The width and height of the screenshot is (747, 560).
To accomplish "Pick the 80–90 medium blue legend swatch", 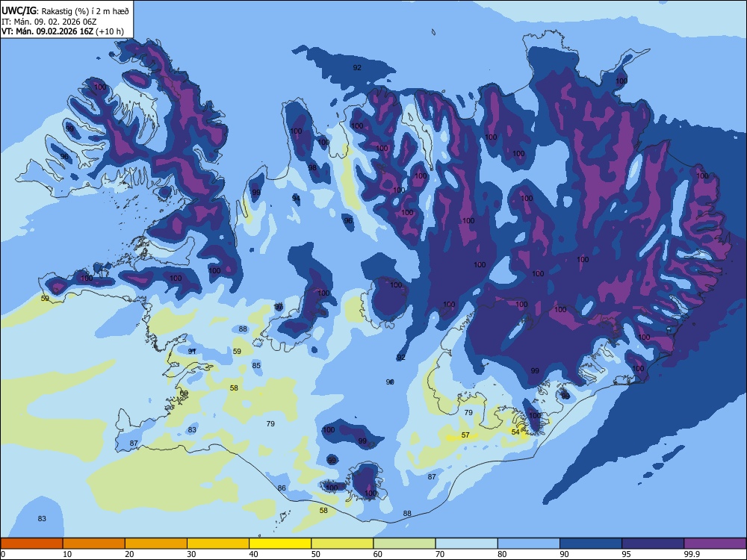I will (529, 544).
